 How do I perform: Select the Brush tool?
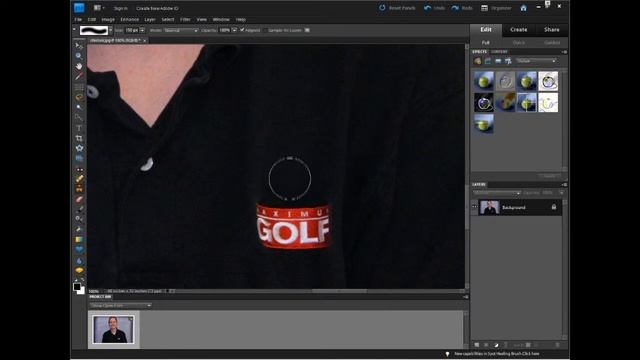(x=79, y=209)
